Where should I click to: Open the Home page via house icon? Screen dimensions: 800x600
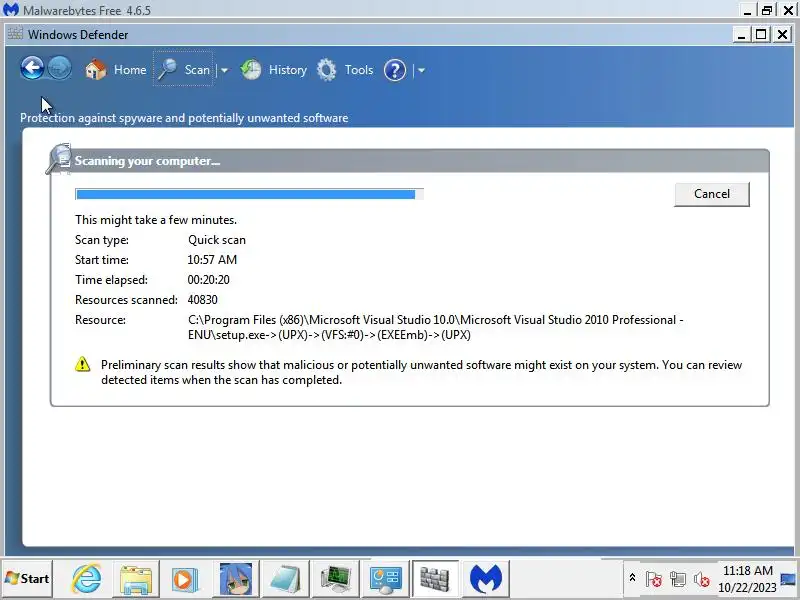[95, 69]
